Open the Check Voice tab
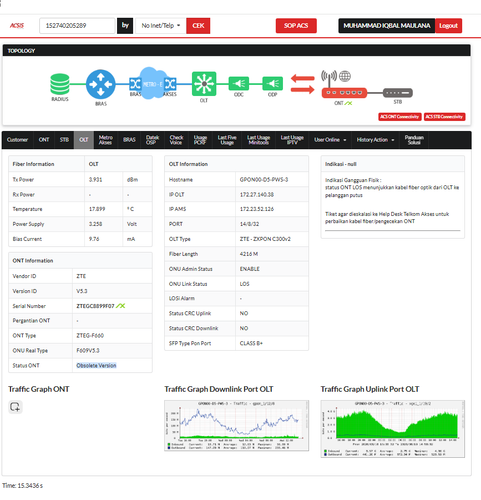The height and width of the screenshot is (500, 481). 176,140
